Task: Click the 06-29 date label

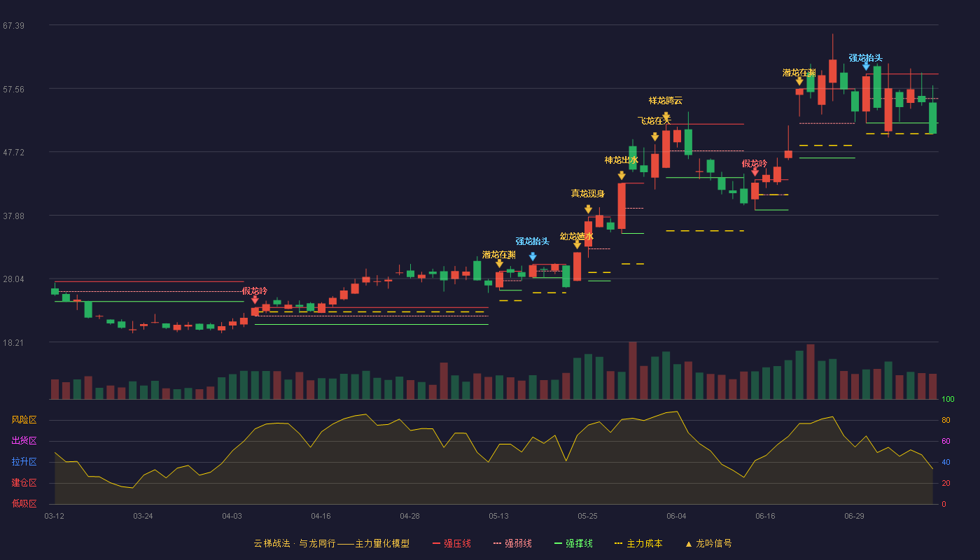Action: tap(854, 516)
